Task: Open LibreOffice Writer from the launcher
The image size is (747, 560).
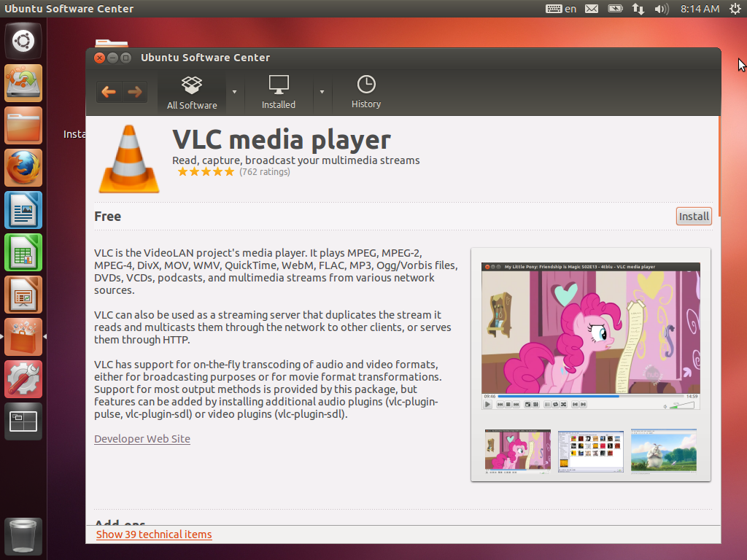Action: tap(23, 210)
